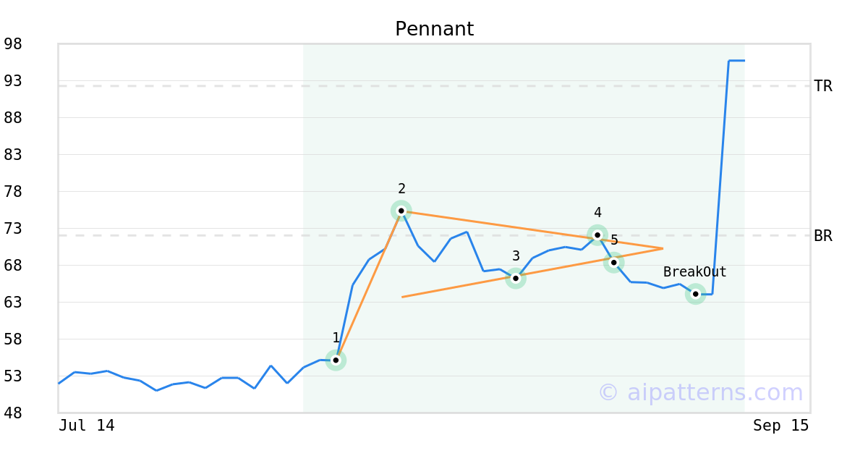Click the 73 price axis label

[x=13, y=229]
